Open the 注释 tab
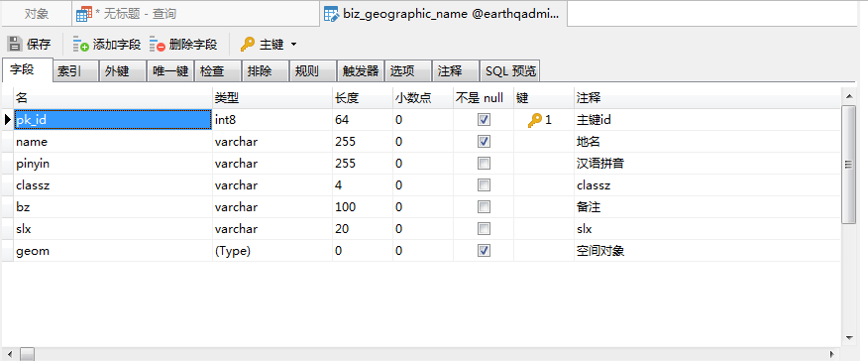868x361 pixels. pyautogui.click(x=456, y=70)
